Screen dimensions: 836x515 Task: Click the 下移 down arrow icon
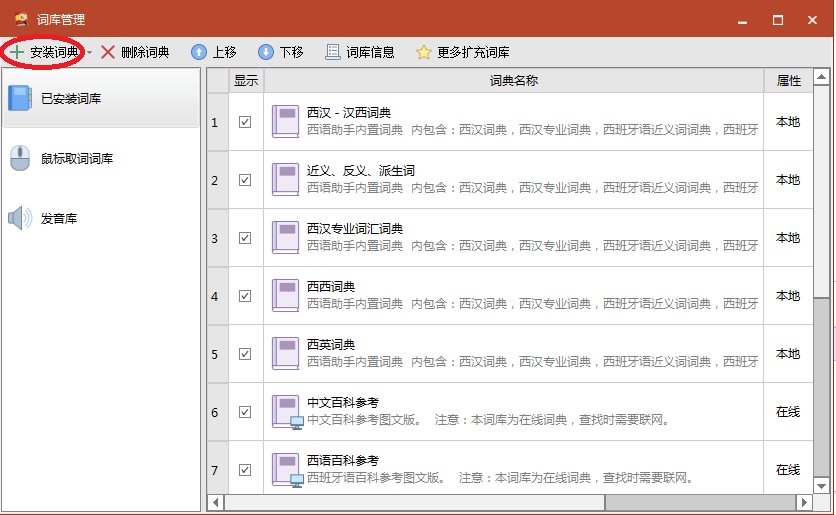265,52
